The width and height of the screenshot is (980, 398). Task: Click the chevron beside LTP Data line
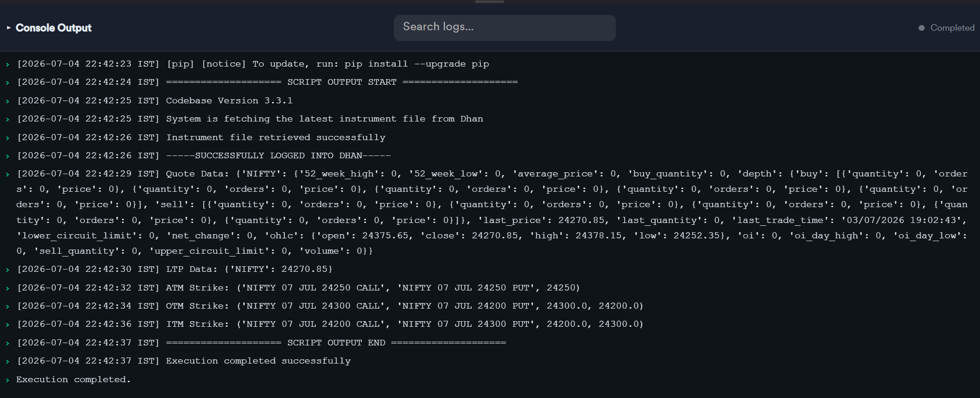click(x=7, y=270)
